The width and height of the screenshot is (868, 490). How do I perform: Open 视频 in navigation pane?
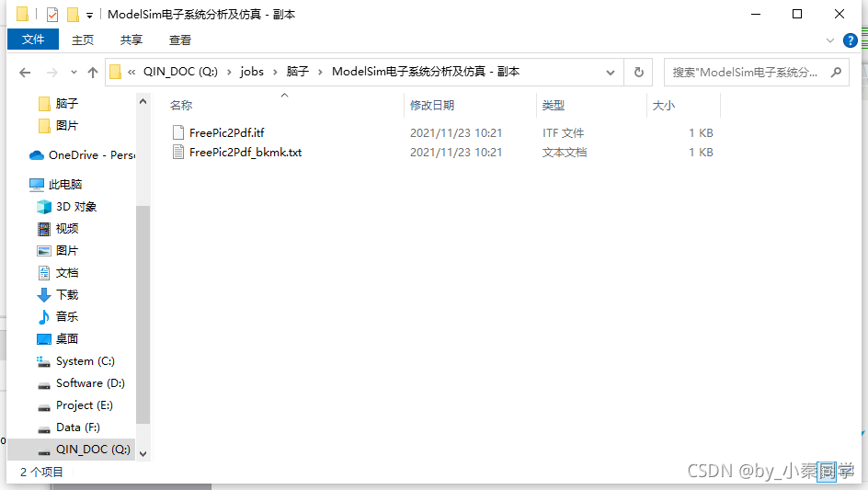point(66,229)
